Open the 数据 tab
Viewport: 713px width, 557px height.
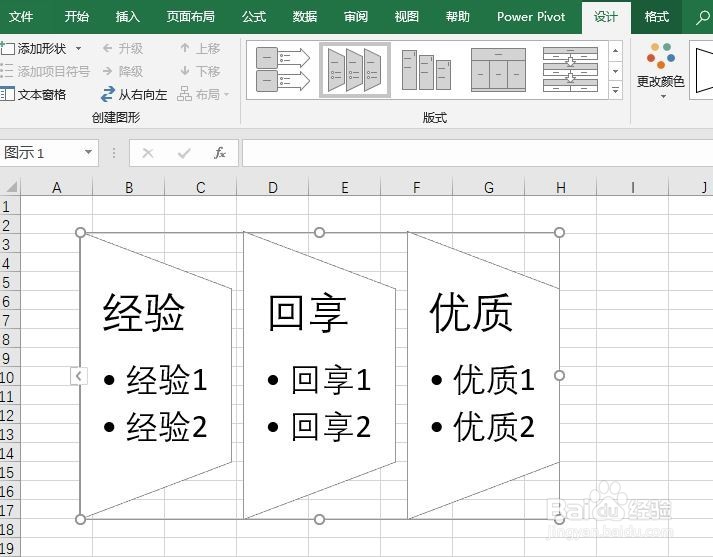(x=305, y=17)
